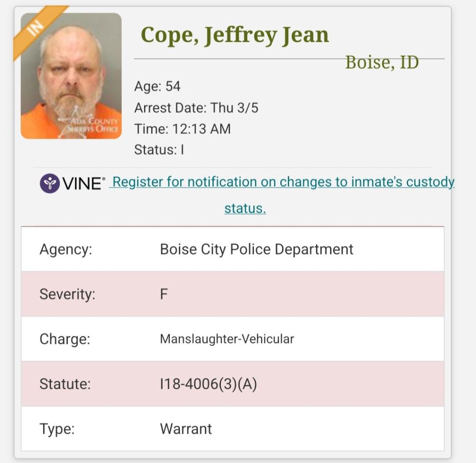The image size is (476, 463).
Task: Click the Warrant type value
Action: 186,429
